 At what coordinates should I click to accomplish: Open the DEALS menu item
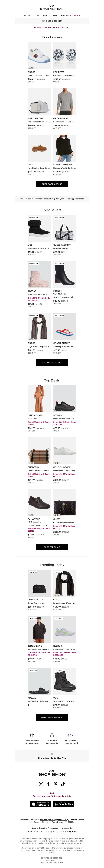[77, 15]
